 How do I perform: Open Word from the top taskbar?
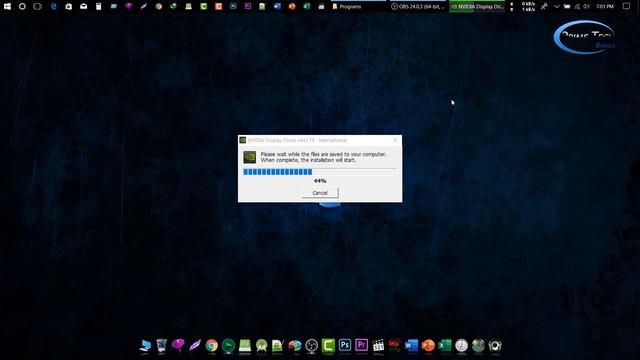(277, 7)
